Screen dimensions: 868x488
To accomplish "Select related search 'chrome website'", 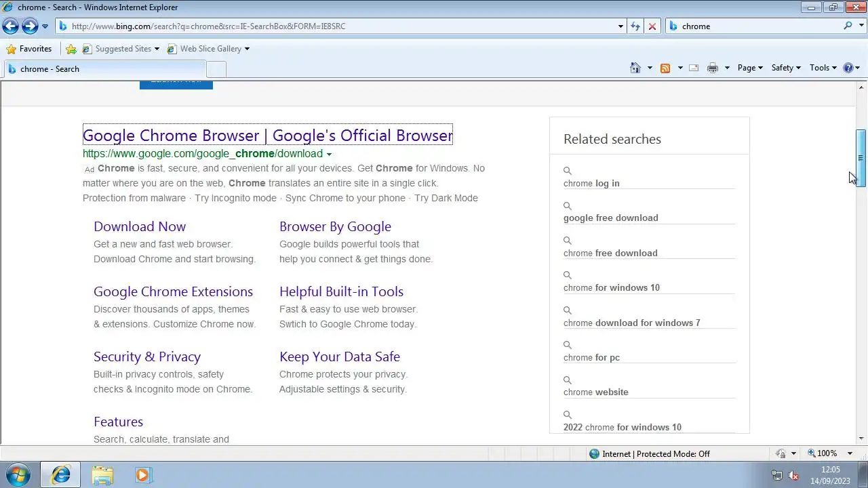I will [x=596, y=392].
